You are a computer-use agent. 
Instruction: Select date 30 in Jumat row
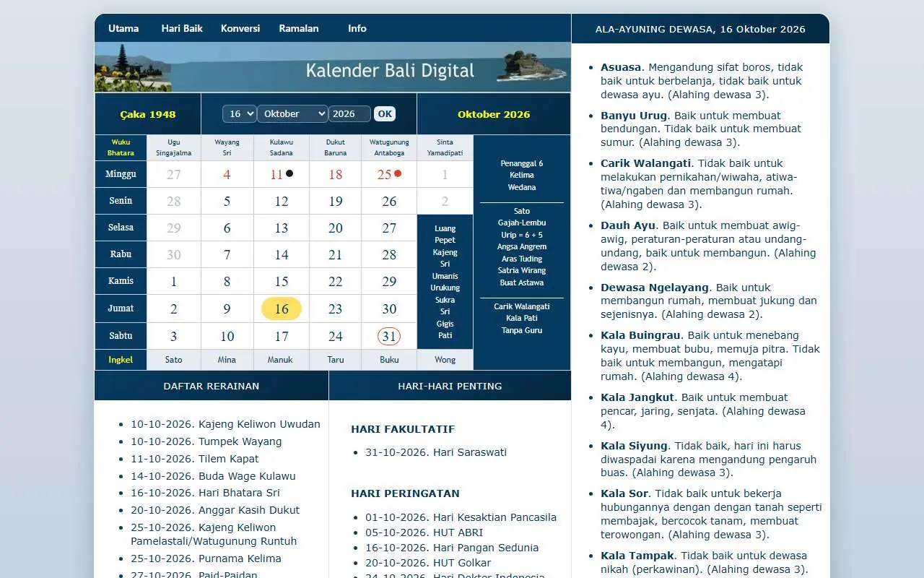(x=389, y=309)
